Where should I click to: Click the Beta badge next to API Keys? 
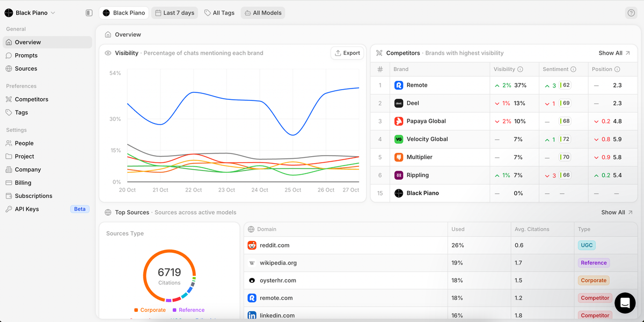[80, 209]
